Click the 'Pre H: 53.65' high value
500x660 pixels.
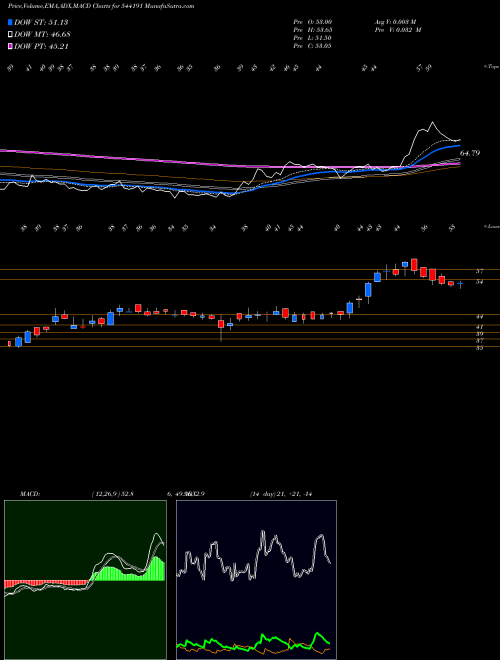313,30
